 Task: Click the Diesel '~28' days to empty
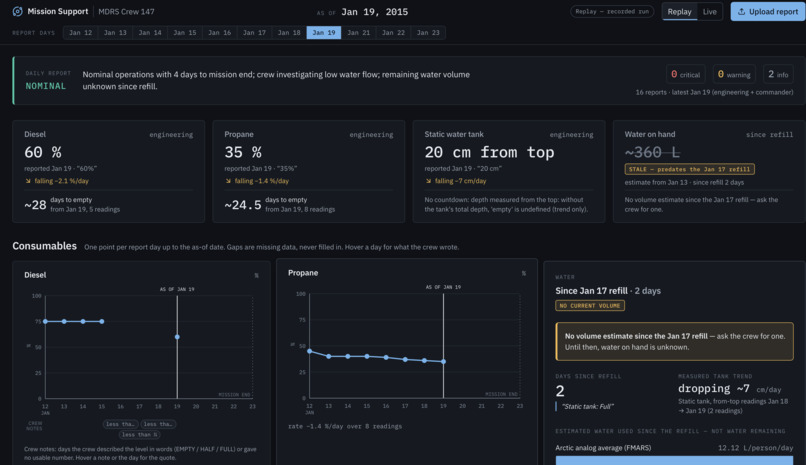35,205
